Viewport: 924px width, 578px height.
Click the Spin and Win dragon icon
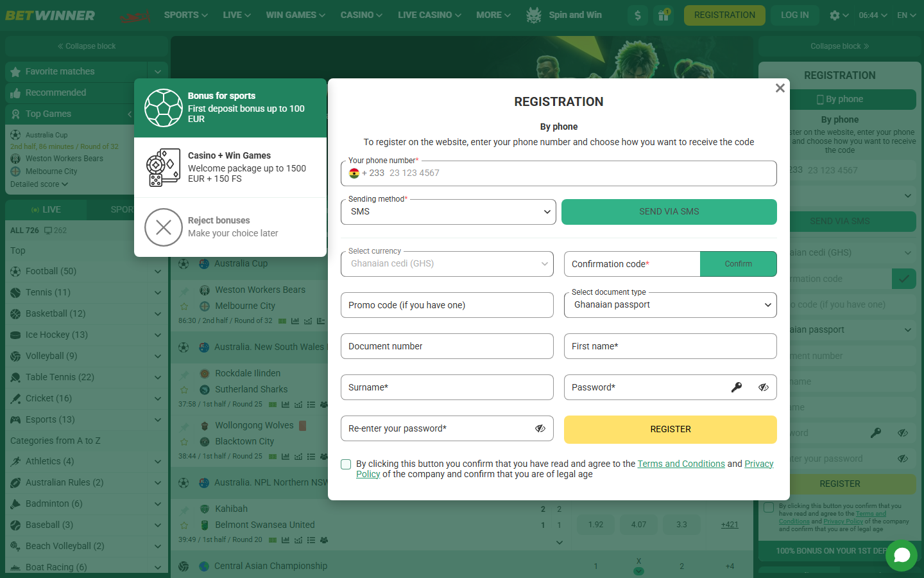(x=534, y=15)
